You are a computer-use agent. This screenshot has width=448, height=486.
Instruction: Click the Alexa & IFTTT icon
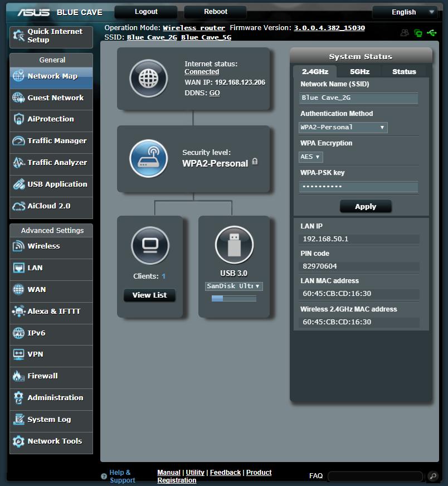(x=18, y=311)
